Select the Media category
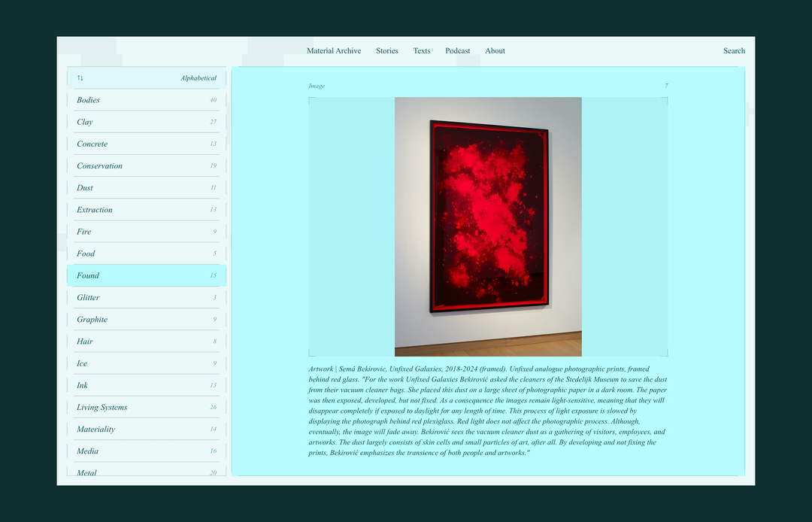Screen dimensions: 812x522 [x=147, y=451]
